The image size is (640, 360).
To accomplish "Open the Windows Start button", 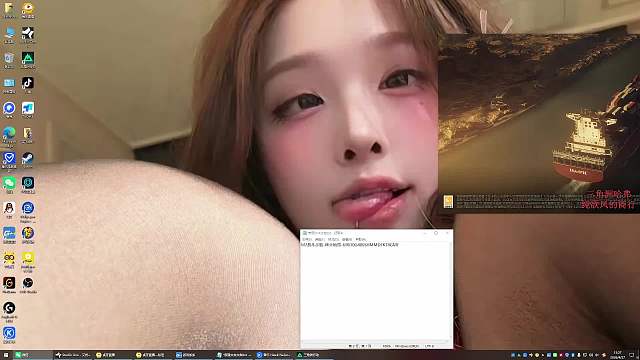I will coord(6,355).
